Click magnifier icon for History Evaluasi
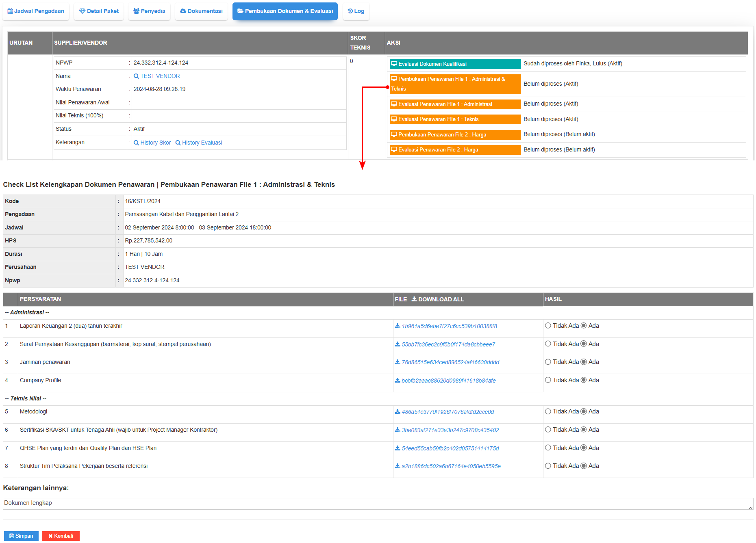This screenshot has height=543, width=756. [178, 143]
